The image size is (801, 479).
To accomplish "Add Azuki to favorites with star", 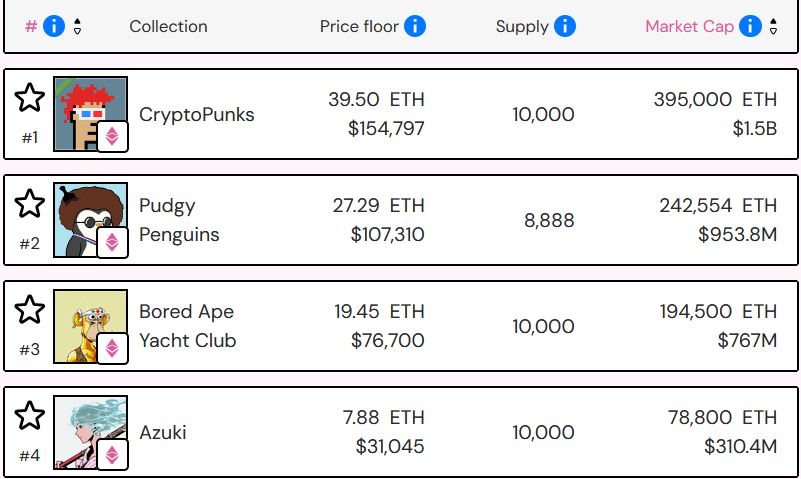I will point(30,416).
